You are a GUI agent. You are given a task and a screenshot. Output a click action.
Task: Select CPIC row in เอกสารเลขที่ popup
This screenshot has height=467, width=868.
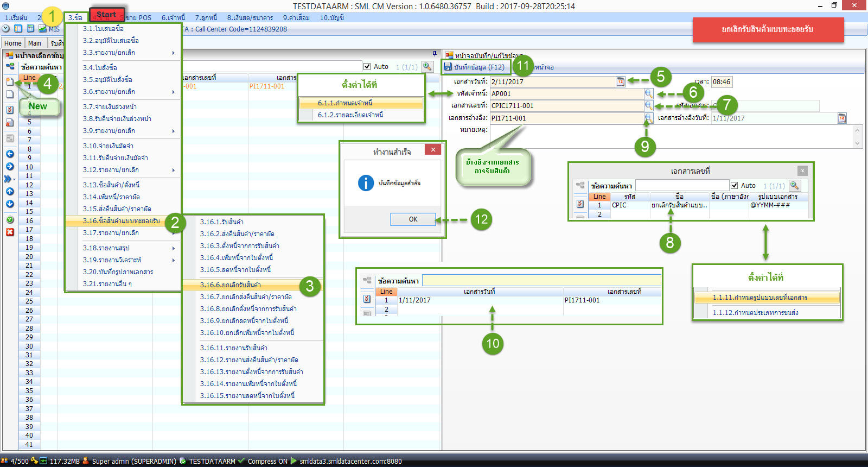pyautogui.click(x=698, y=205)
